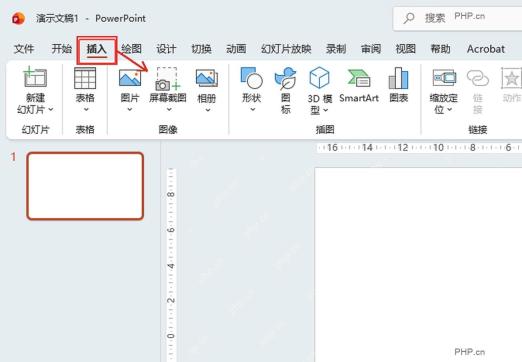Click the search magnifier icon

pyautogui.click(x=409, y=18)
